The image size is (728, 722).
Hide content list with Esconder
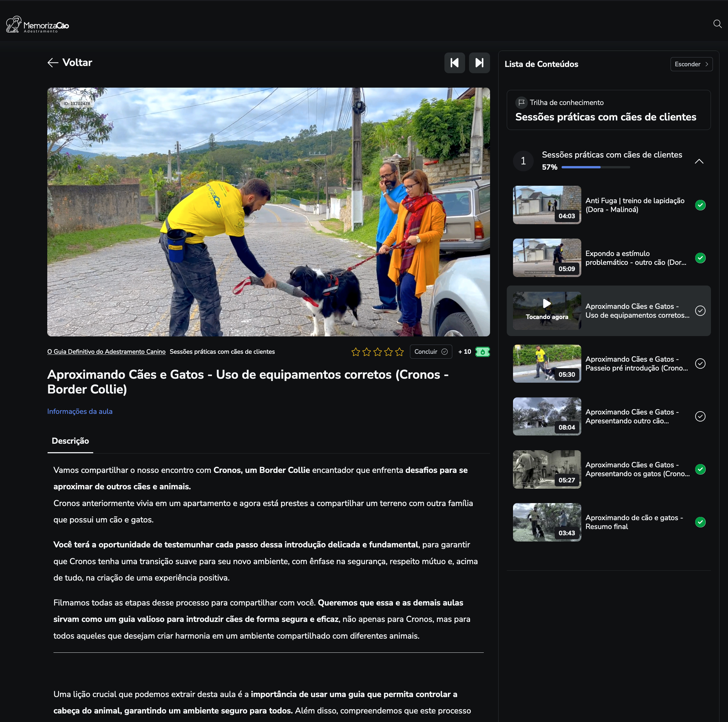pos(691,64)
